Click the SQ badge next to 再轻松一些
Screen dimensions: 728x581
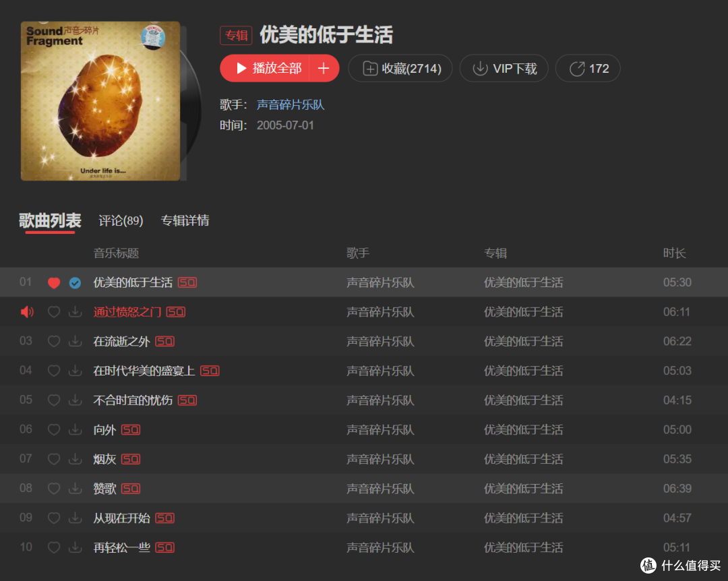[x=165, y=547]
